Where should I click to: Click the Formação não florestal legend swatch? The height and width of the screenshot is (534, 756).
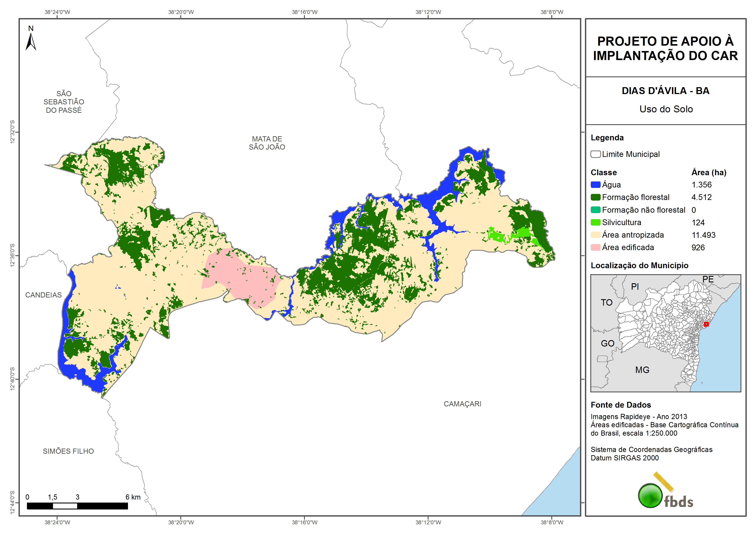click(595, 210)
